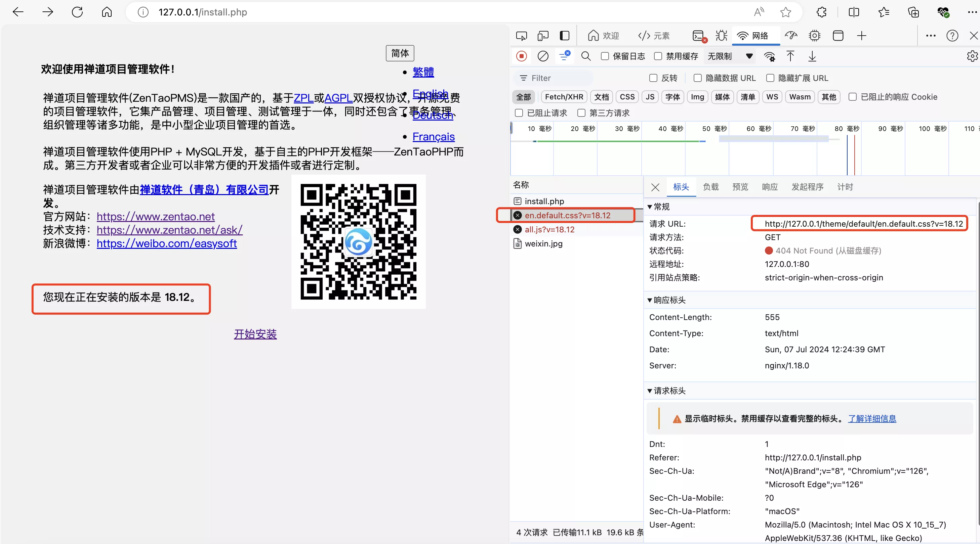The height and width of the screenshot is (544, 980).
Task: Enable the 禁用缓存 checkbox
Action: (x=658, y=56)
